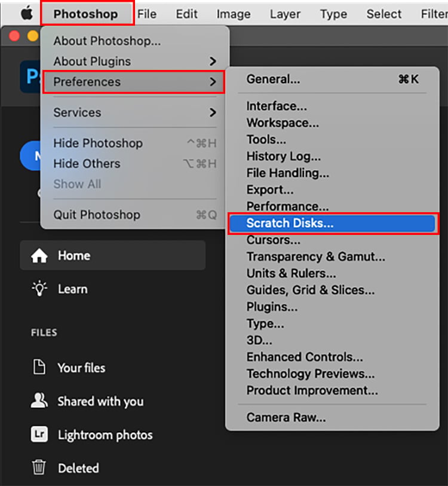Open Units & Rulers... preferences
This screenshot has height=486, width=448.
pos(332,274)
